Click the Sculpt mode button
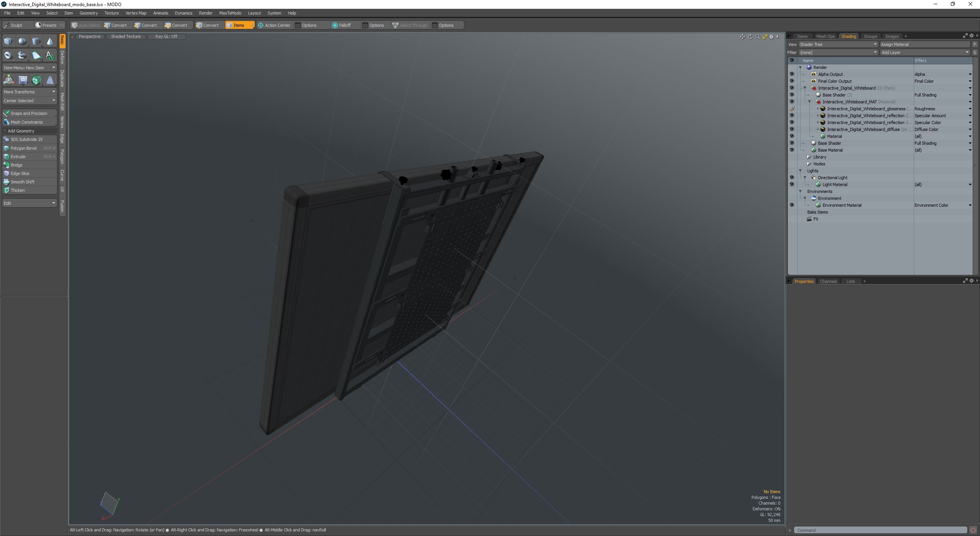 (16, 25)
